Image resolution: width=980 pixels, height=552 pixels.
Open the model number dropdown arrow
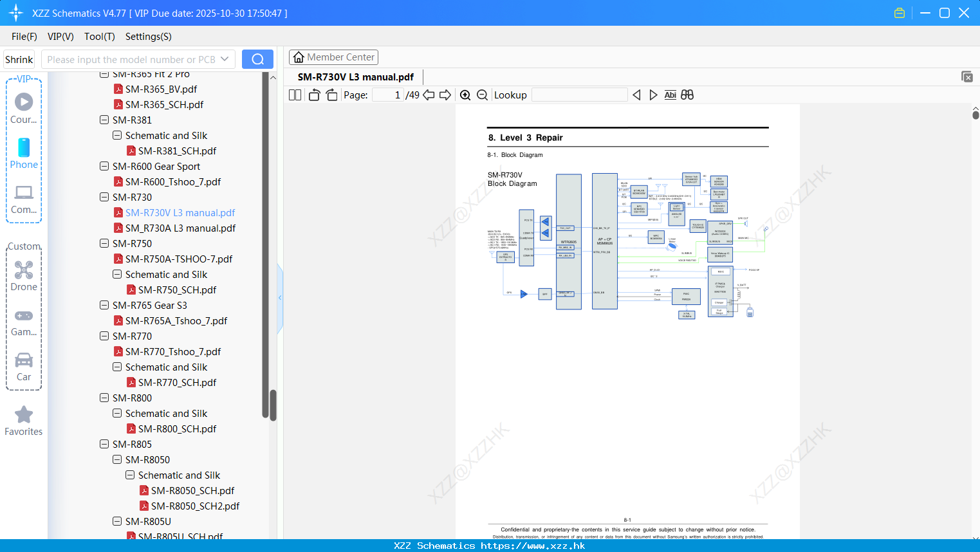(225, 59)
